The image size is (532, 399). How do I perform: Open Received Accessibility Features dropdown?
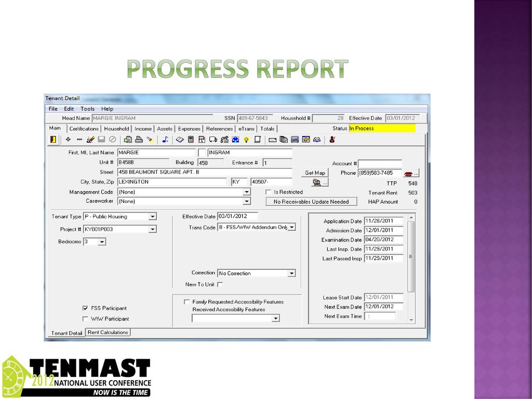click(275, 318)
